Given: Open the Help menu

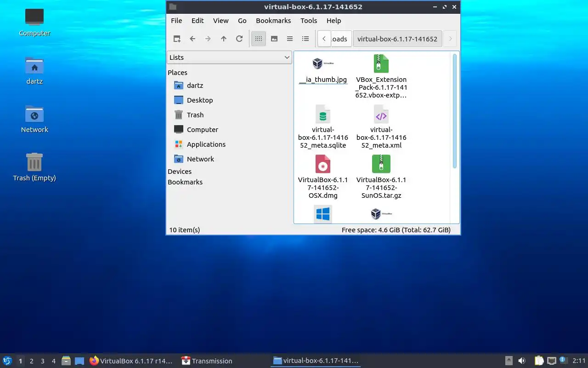Looking at the screenshot, I should (334, 21).
